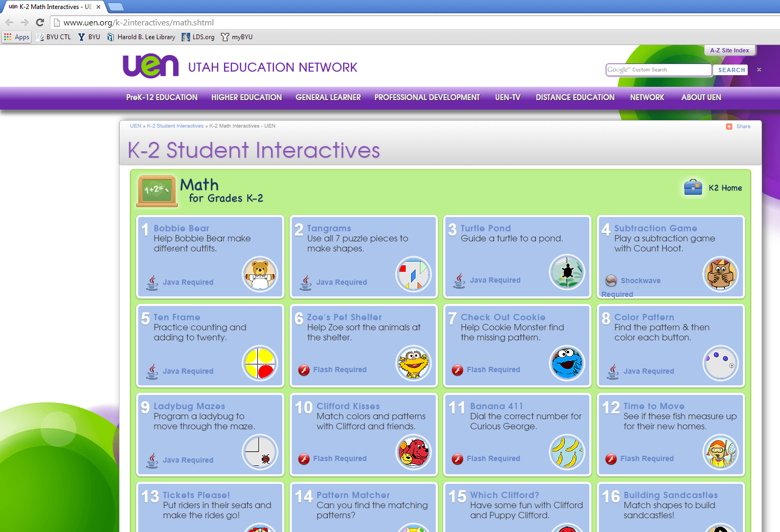Image resolution: width=780 pixels, height=532 pixels.
Task: Click the SEARCH button
Action: tap(731, 70)
